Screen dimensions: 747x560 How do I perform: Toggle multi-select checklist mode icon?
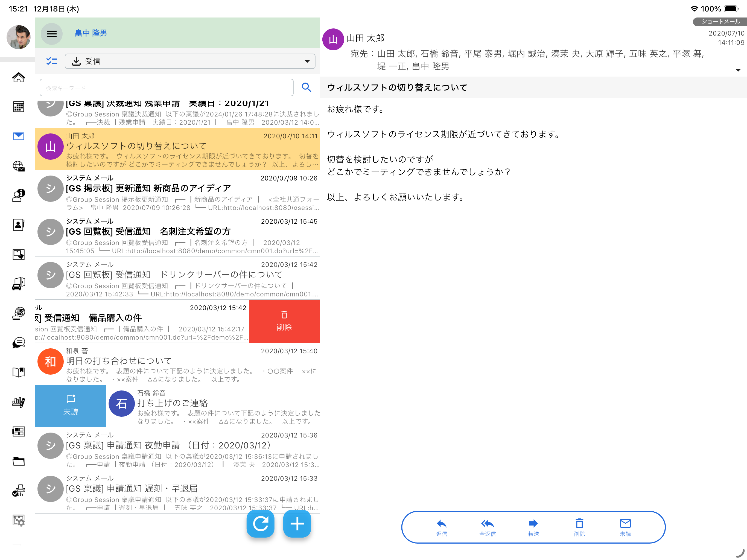[52, 61]
